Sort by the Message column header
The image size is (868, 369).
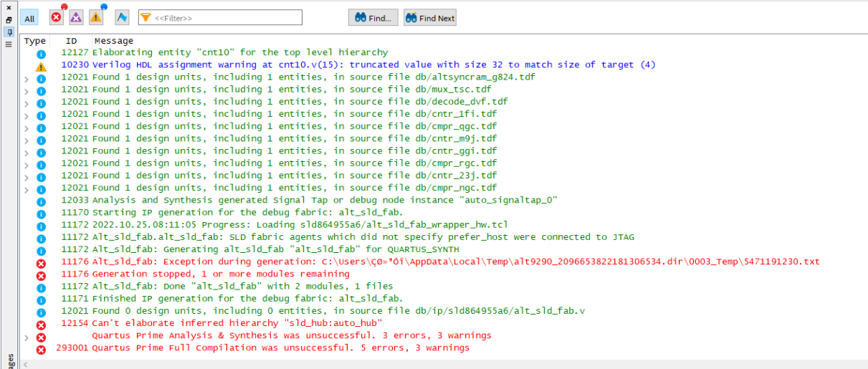coord(114,41)
